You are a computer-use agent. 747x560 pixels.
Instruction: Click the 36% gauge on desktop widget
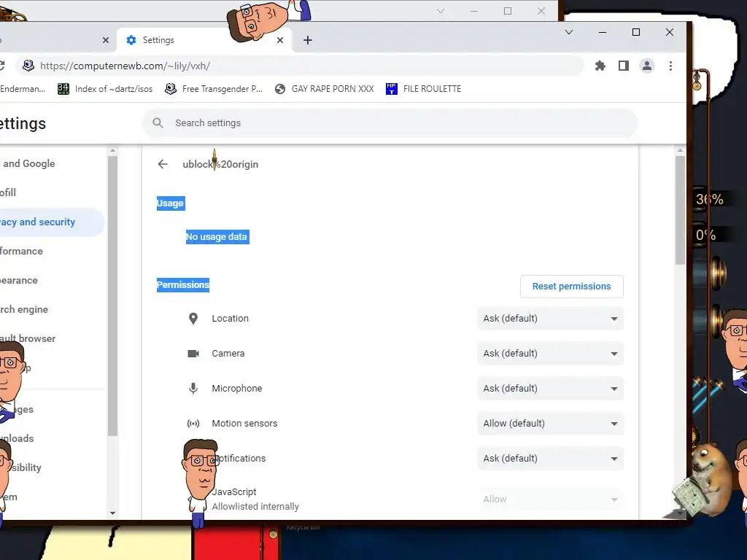point(709,199)
